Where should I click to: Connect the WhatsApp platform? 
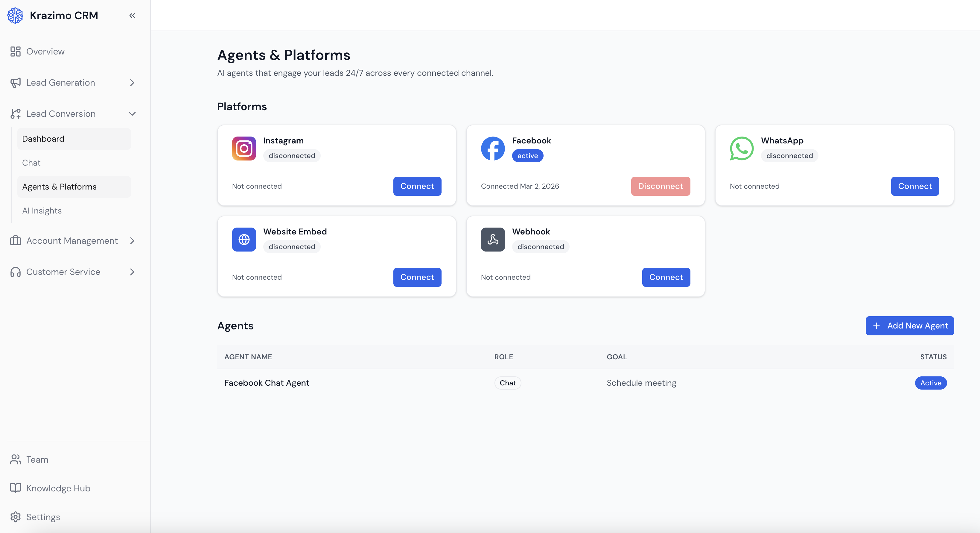(914, 186)
